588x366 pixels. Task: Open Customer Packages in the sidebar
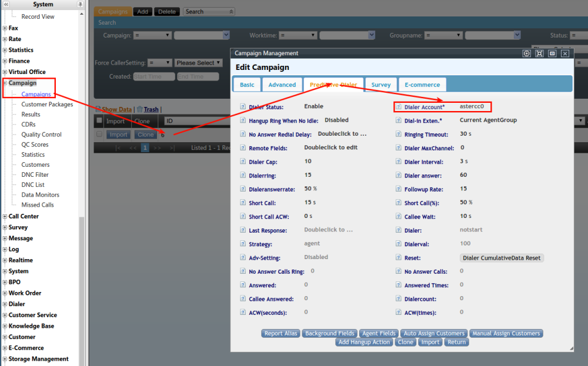(x=47, y=105)
